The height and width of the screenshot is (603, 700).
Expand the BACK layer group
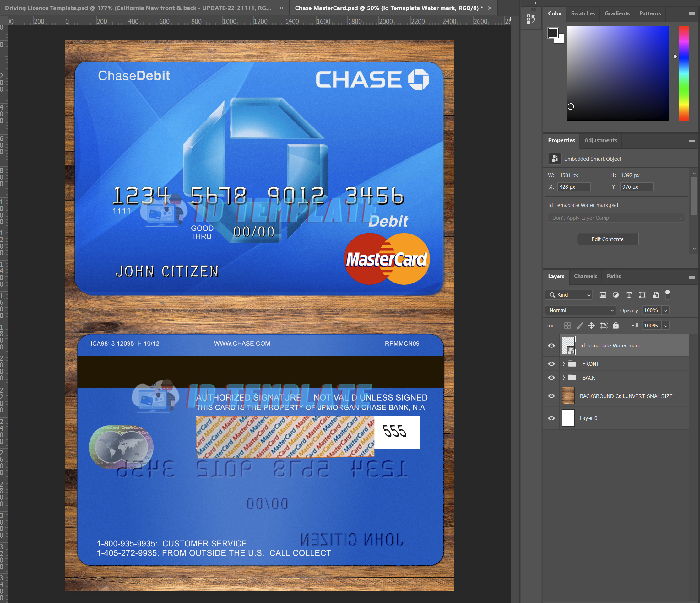563,378
